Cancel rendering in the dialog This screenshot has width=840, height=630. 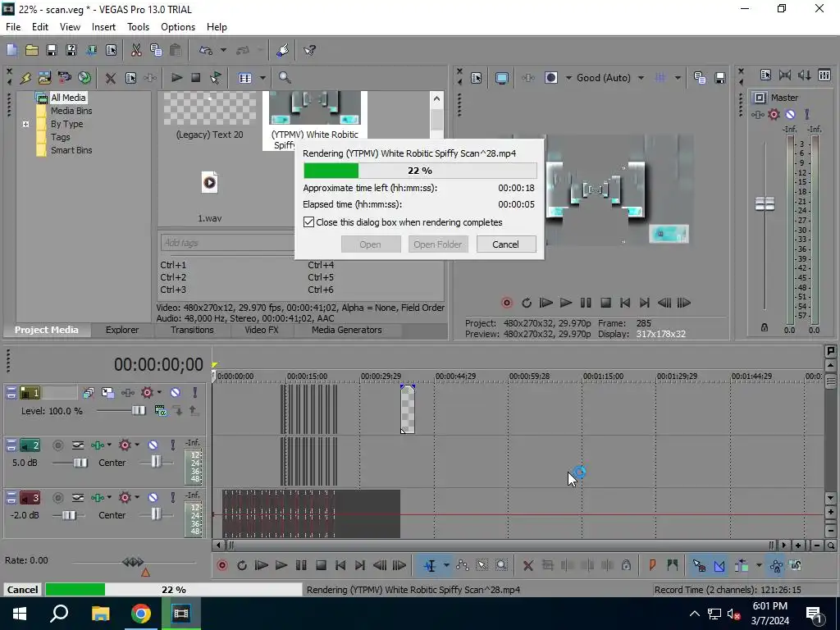505,244
